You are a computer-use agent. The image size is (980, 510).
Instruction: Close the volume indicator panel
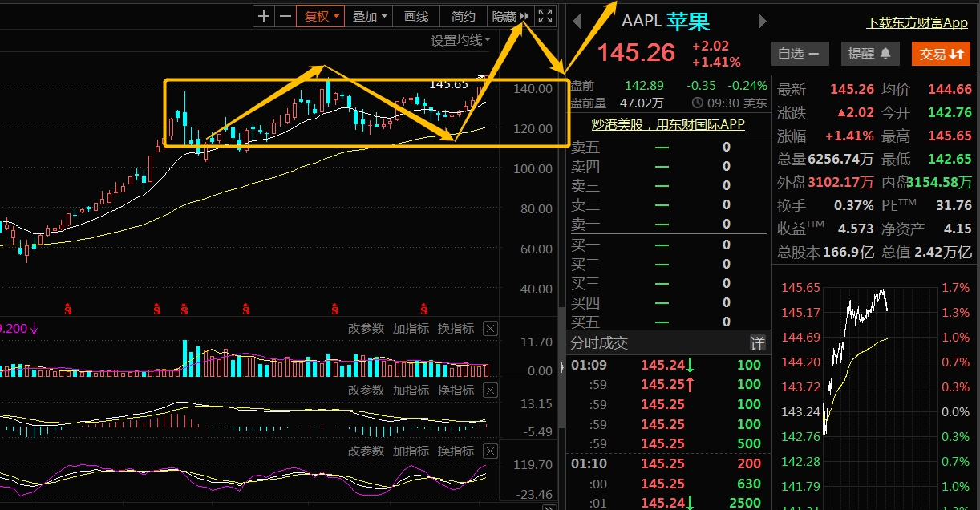point(491,329)
